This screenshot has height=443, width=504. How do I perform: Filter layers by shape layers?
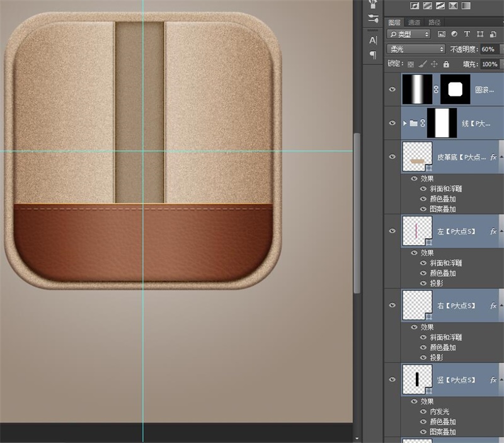[x=480, y=34]
